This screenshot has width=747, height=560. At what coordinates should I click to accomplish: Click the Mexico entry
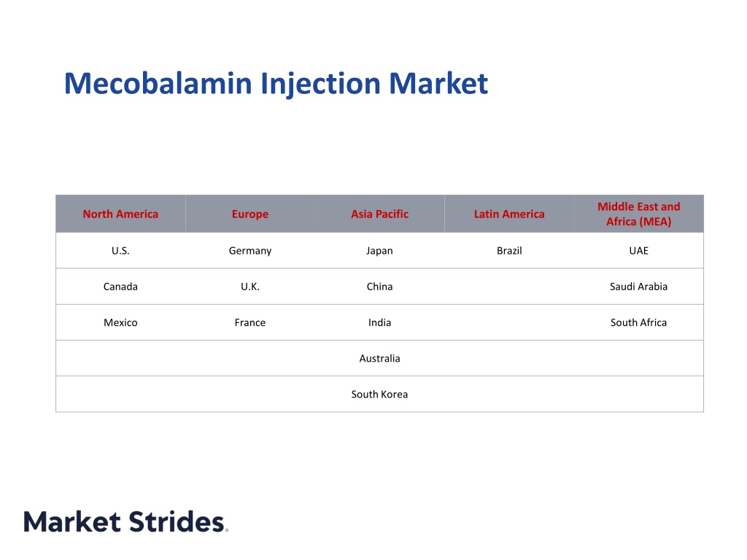(x=120, y=322)
